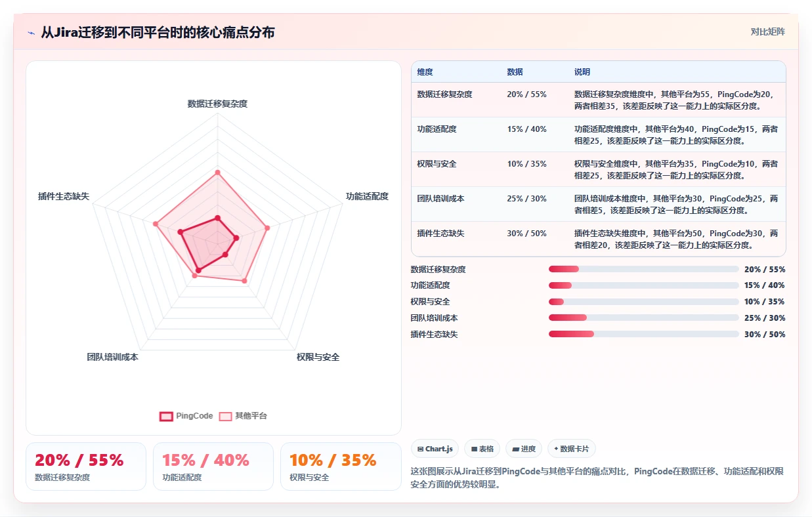Viewport: 812px width, 517px height.
Task: Click the PingCode legend color swatch
Action: click(x=167, y=416)
